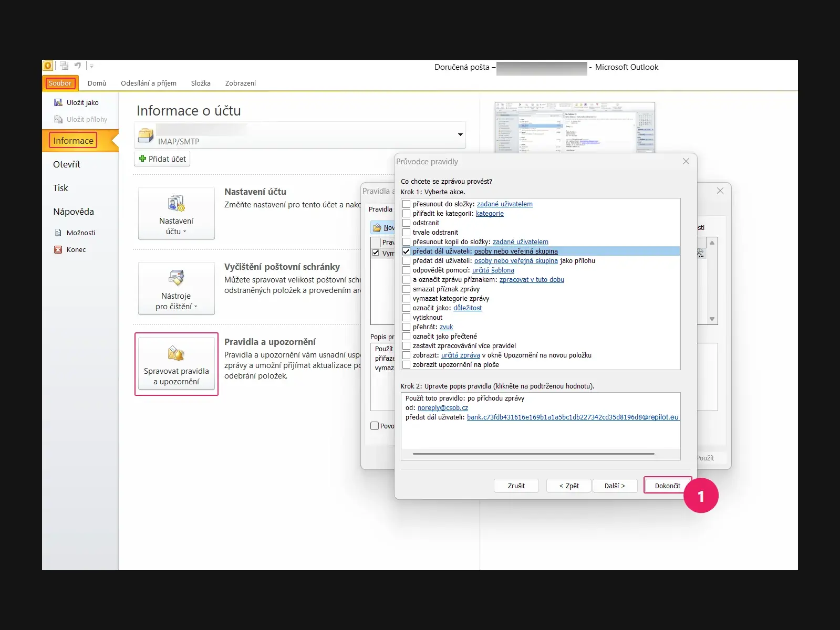Click the 'důležitost' link
Screen dimensions: 840x630
pos(468,308)
